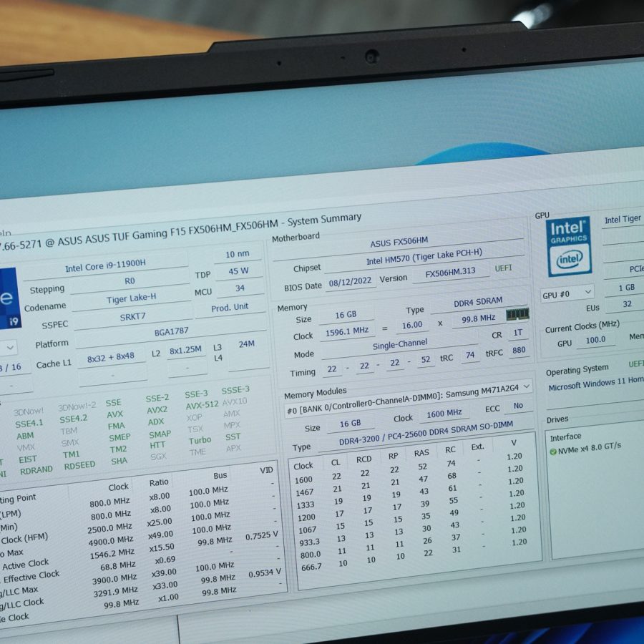Click the SHA feature flag
The width and height of the screenshot is (644, 644).
(119, 462)
